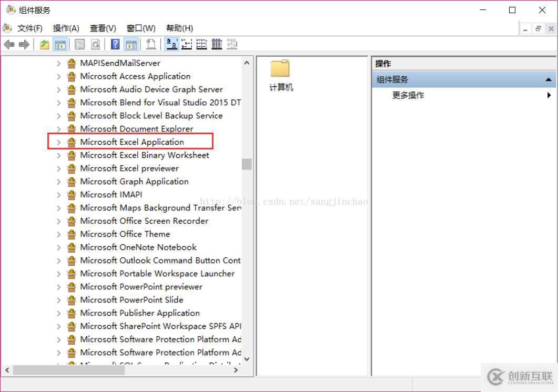Click the horizontal scrollbar thumb in tree
The width and height of the screenshot is (558, 392).
point(69,370)
